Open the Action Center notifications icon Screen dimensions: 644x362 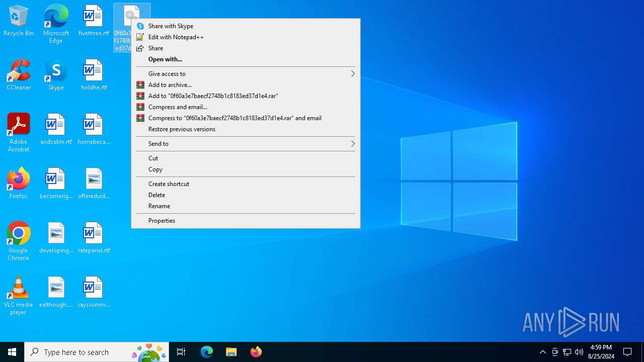coord(627,352)
